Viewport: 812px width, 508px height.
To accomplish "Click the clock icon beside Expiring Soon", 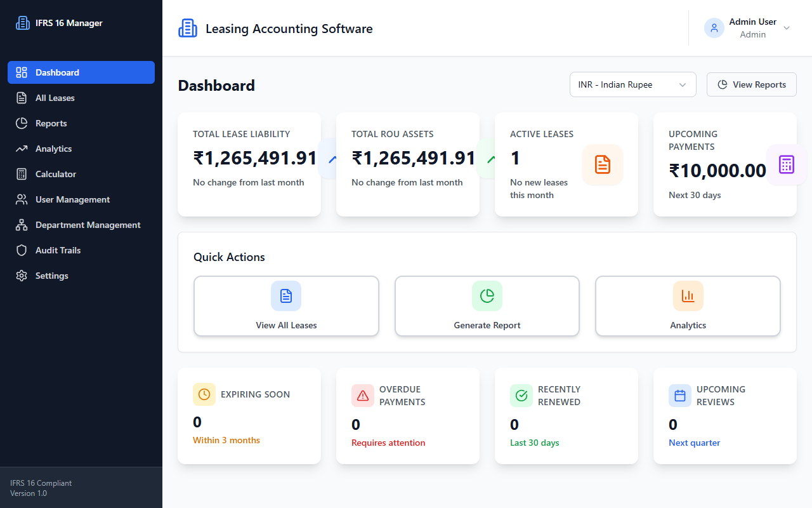I will [x=204, y=394].
